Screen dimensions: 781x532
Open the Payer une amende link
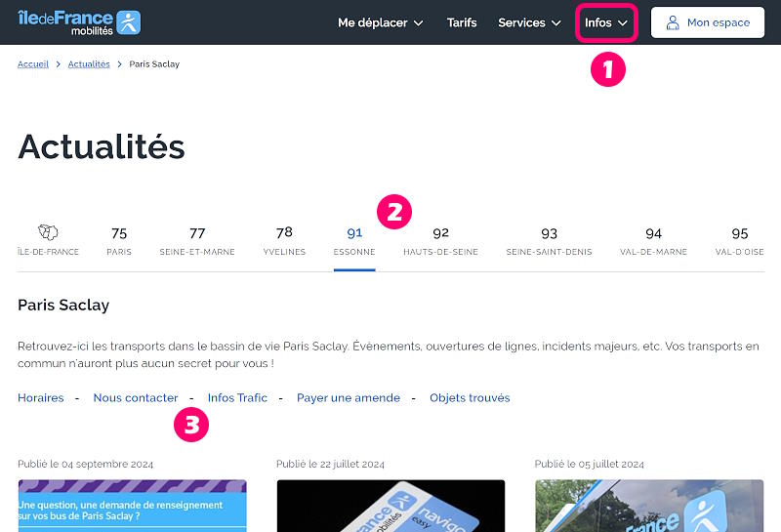click(x=349, y=397)
